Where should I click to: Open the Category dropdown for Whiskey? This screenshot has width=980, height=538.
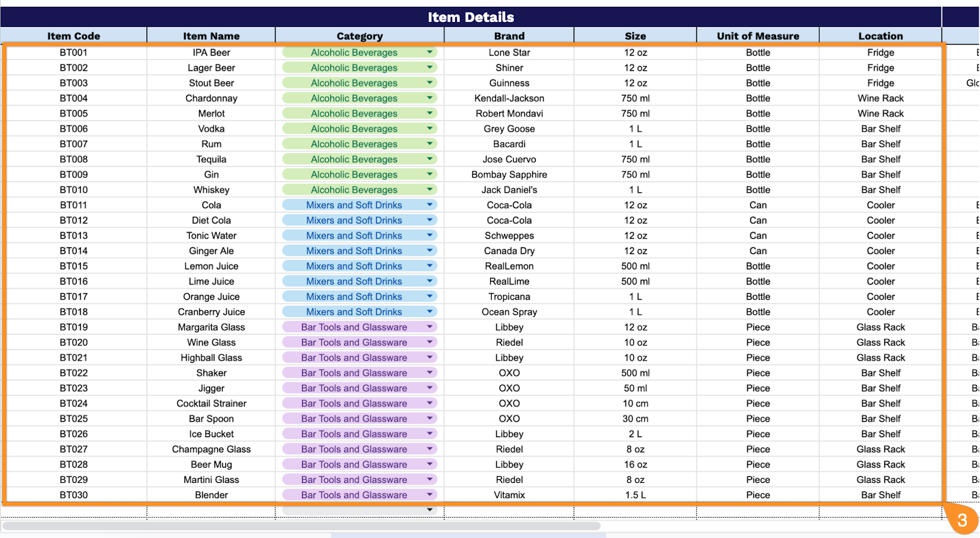pos(431,190)
